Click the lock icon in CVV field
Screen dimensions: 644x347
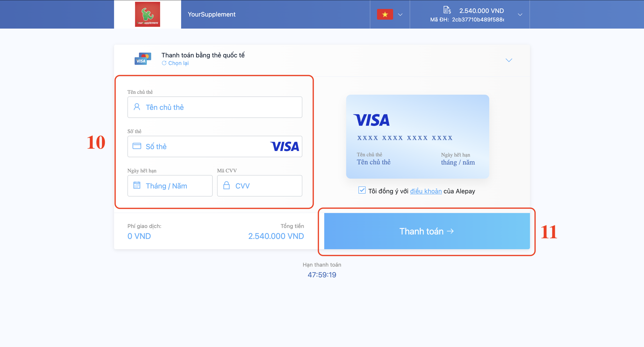click(226, 185)
